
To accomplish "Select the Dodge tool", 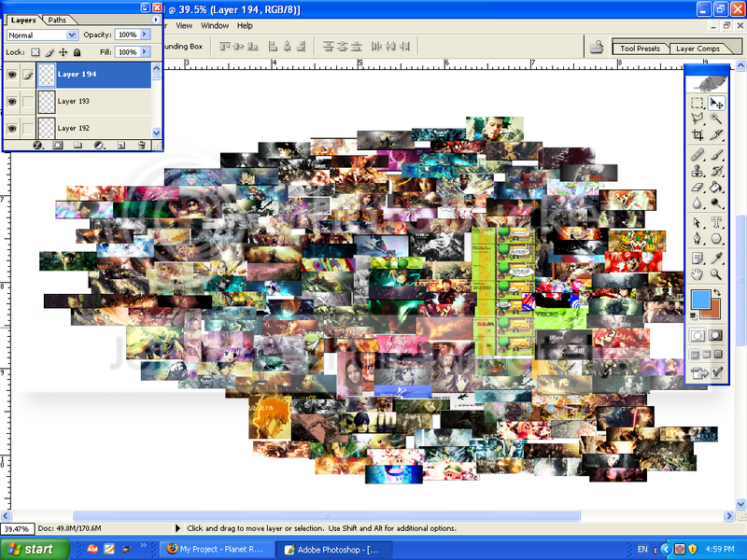I will tap(716, 203).
